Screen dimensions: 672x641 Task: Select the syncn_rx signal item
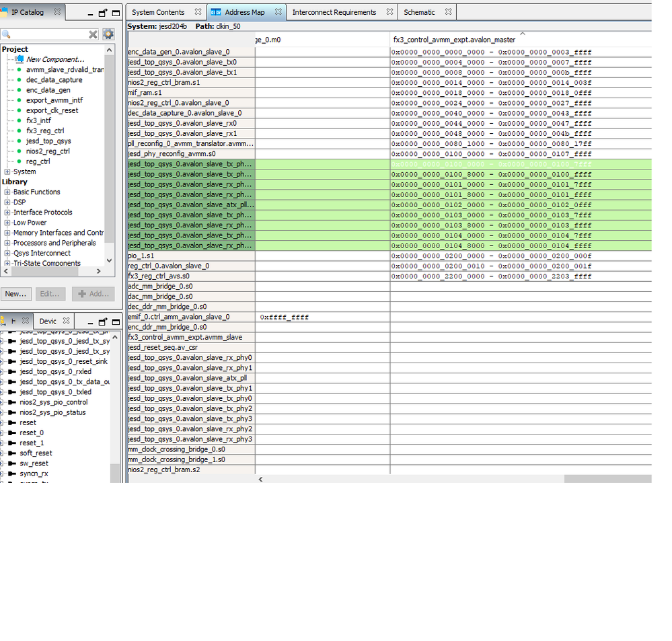pos(34,474)
